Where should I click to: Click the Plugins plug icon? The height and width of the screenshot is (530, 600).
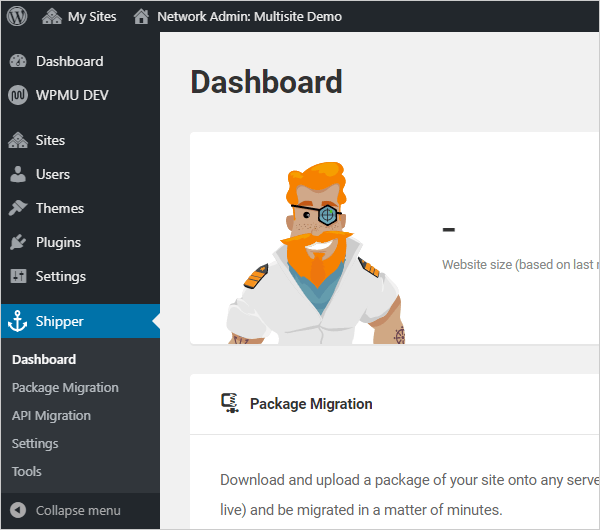coord(18,242)
